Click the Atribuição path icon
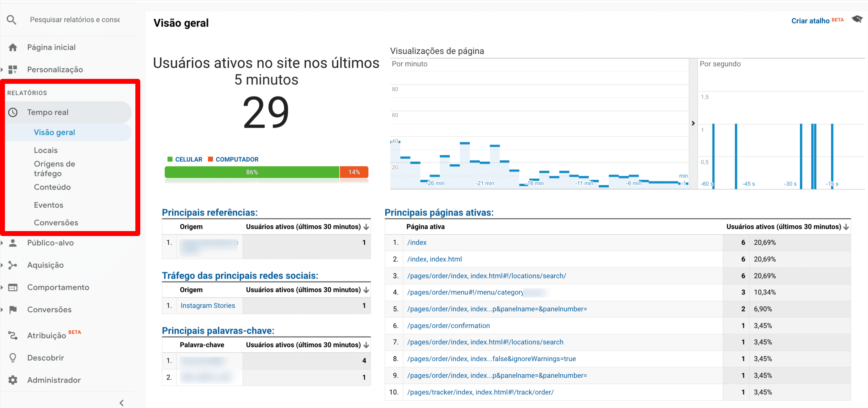 [13, 336]
